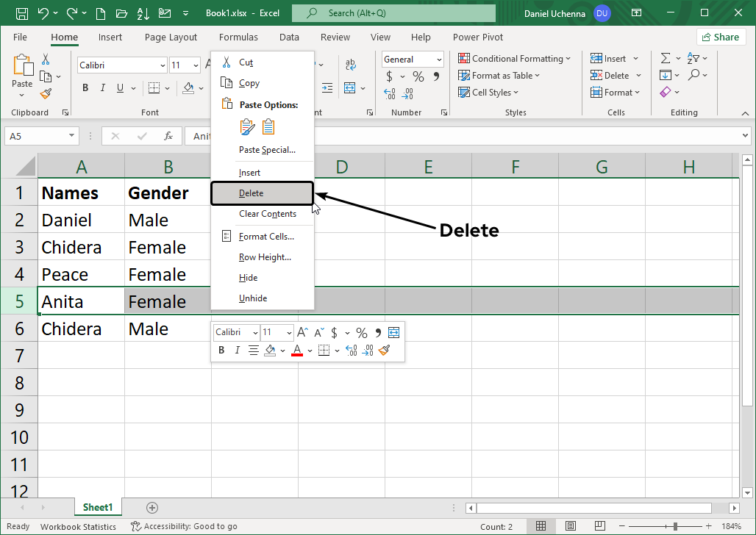The height and width of the screenshot is (535, 756).
Task: Click Increase Font Size in the mini toolbar
Action: tap(302, 332)
